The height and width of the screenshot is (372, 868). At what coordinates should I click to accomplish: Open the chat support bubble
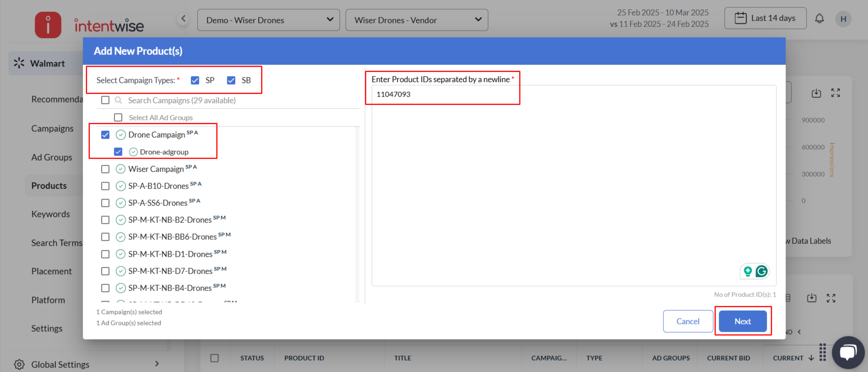(848, 352)
